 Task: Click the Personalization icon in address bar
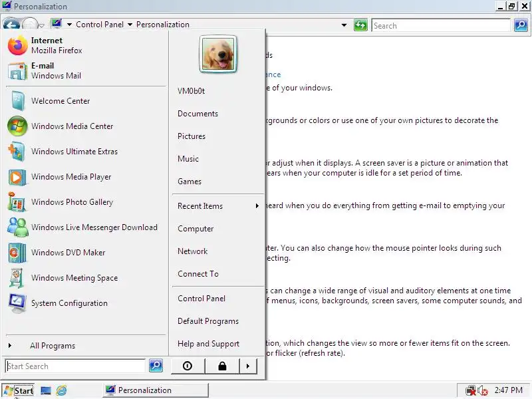coord(57,24)
